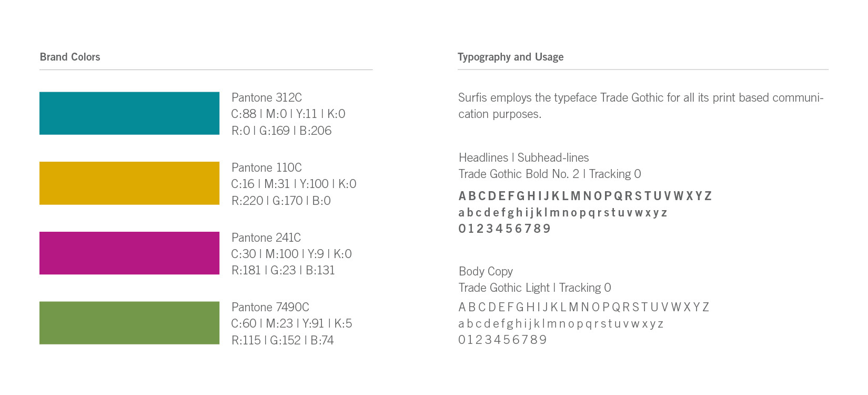The width and height of the screenshot is (868, 395).
Task: Click the C:30 M:100 Y:9 K:0 values
Action: [291, 254]
